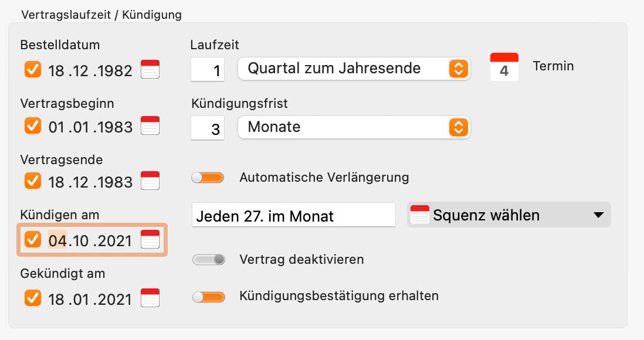Open calendar picker for Gekündigt am

point(150,298)
